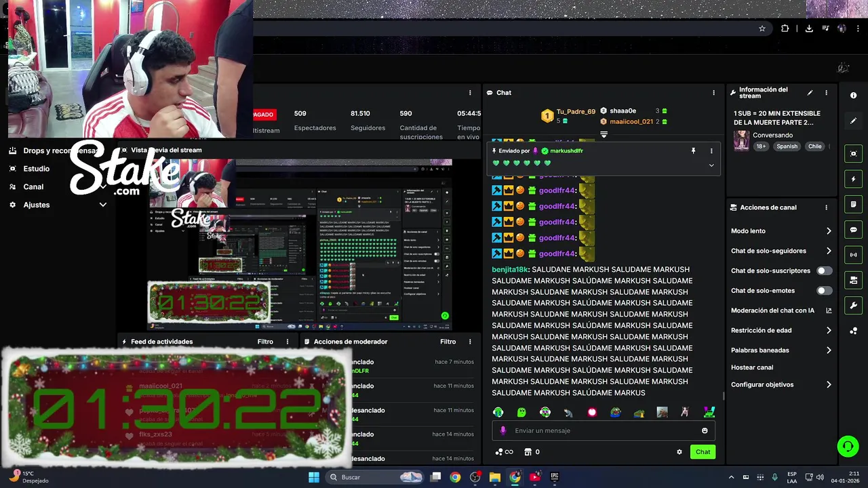Open chat settings gear icon
Screen dimensions: 868x488
679,452
